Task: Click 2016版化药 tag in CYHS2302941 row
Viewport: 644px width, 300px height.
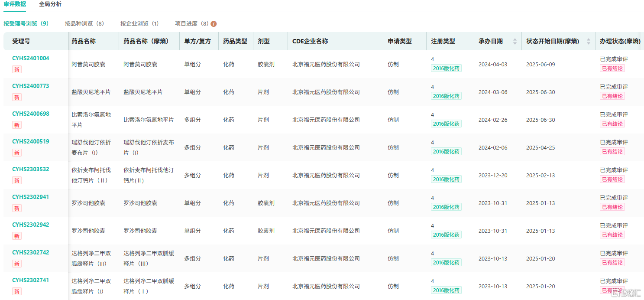Action: (446, 207)
